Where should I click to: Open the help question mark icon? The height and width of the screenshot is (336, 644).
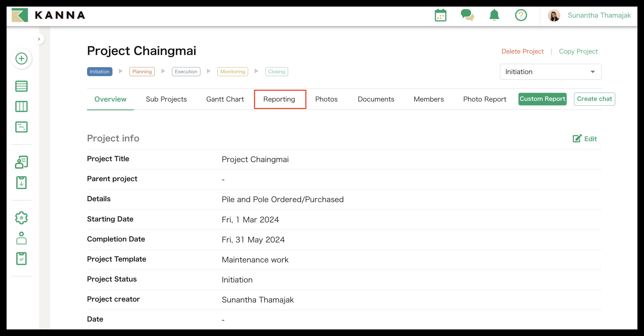tap(521, 15)
